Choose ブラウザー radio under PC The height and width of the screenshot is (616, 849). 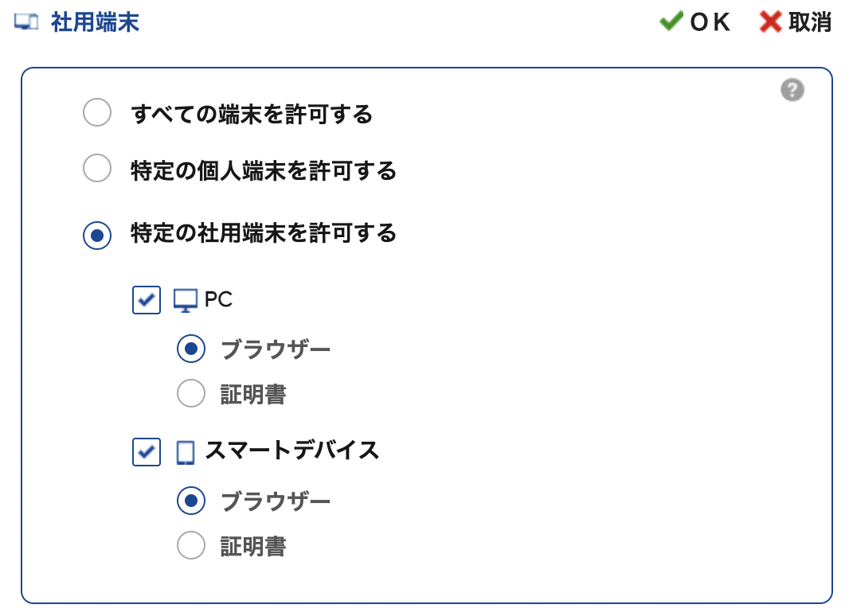(x=191, y=349)
